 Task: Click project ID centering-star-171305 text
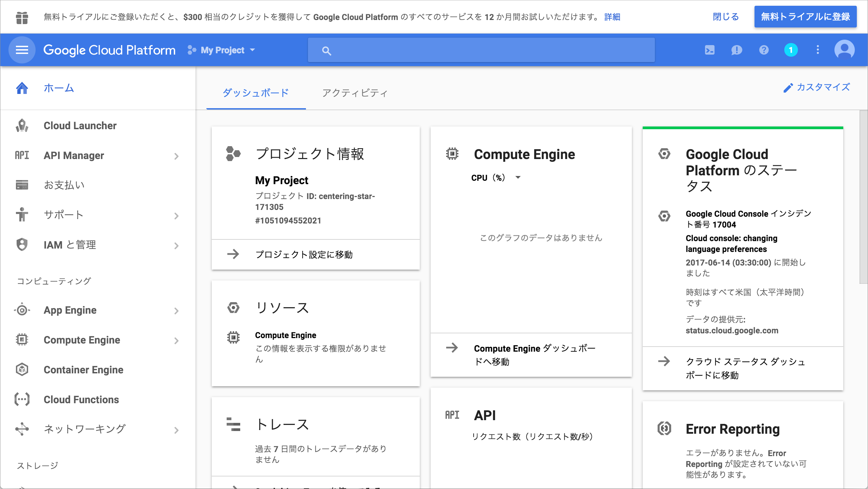pyautogui.click(x=315, y=201)
